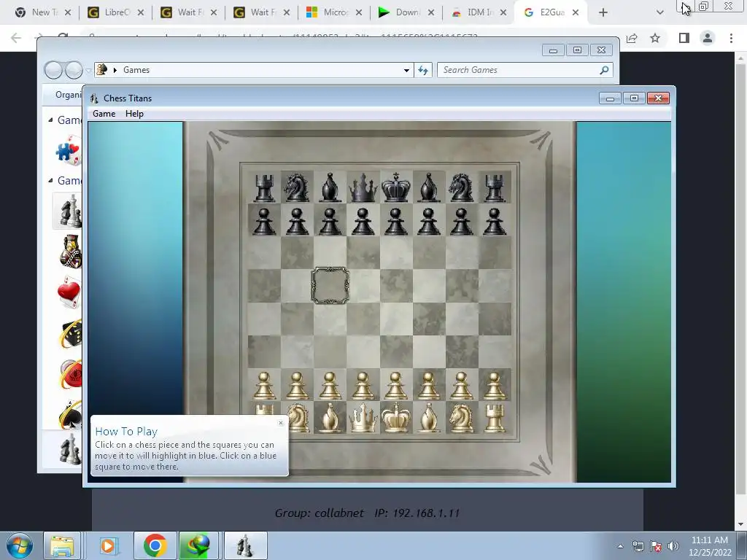Click the Games folder back button
The height and width of the screenshot is (560, 747).
pos(53,70)
